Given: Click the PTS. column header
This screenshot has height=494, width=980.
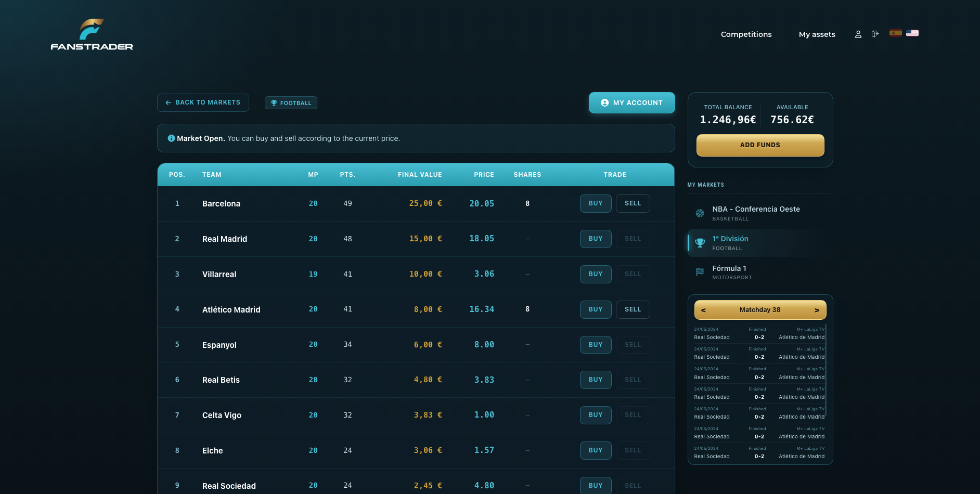Looking at the screenshot, I should [347, 175].
